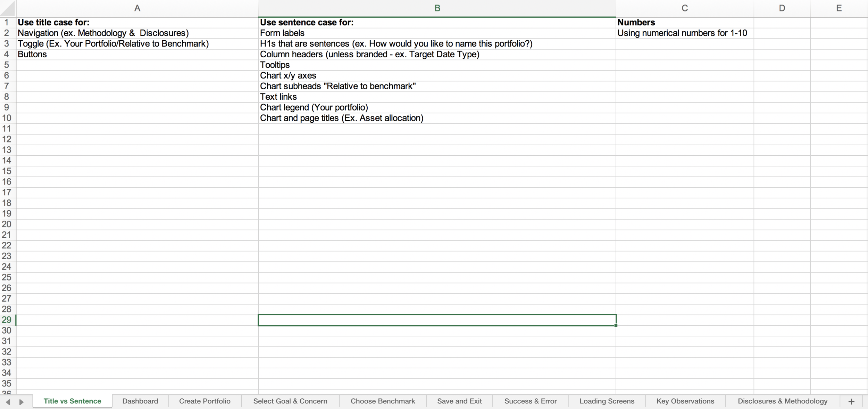The height and width of the screenshot is (409, 868).
Task: Switch to Select Goal & Concern sheet
Action: pos(290,401)
